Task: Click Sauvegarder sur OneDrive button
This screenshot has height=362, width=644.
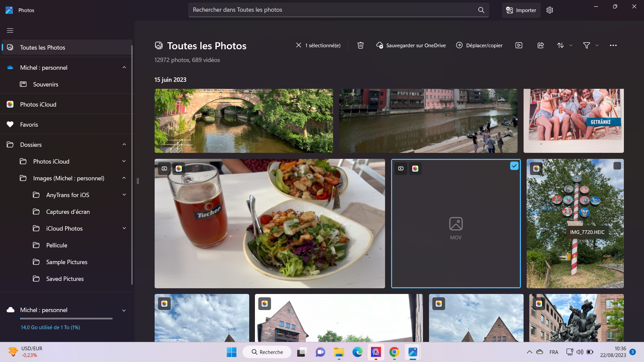Action: pos(411,45)
